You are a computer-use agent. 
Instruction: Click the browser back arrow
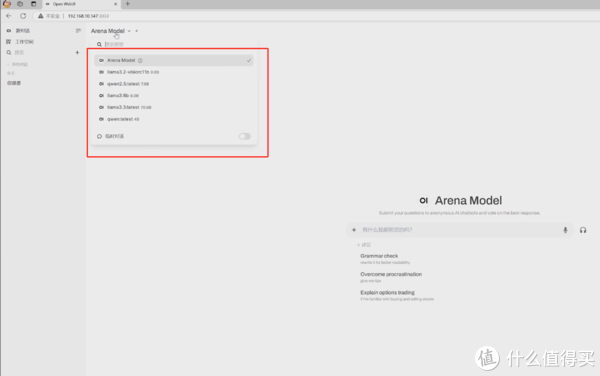[9, 16]
